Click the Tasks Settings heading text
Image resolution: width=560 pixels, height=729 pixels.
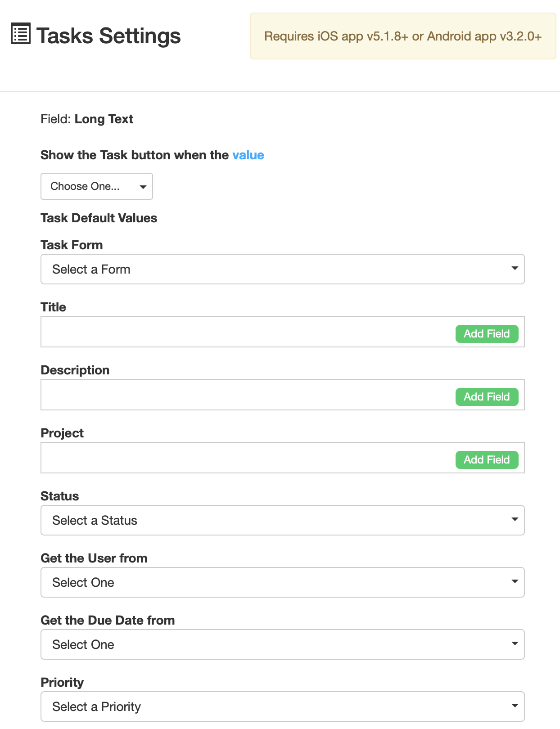click(108, 36)
